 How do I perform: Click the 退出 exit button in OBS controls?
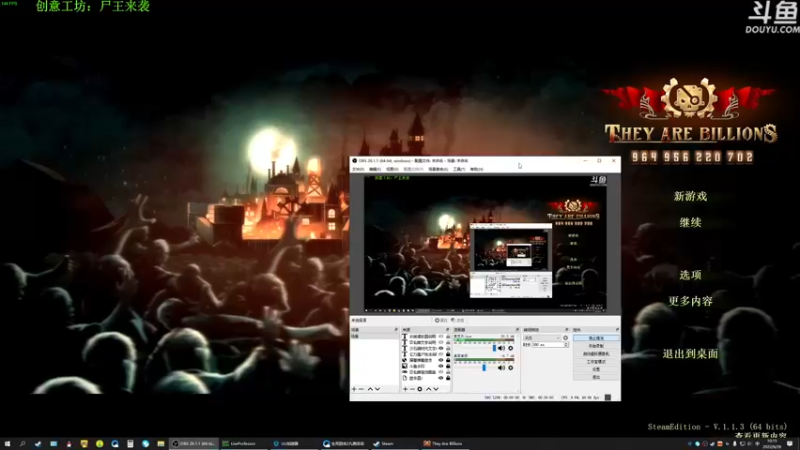tap(596, 377)
